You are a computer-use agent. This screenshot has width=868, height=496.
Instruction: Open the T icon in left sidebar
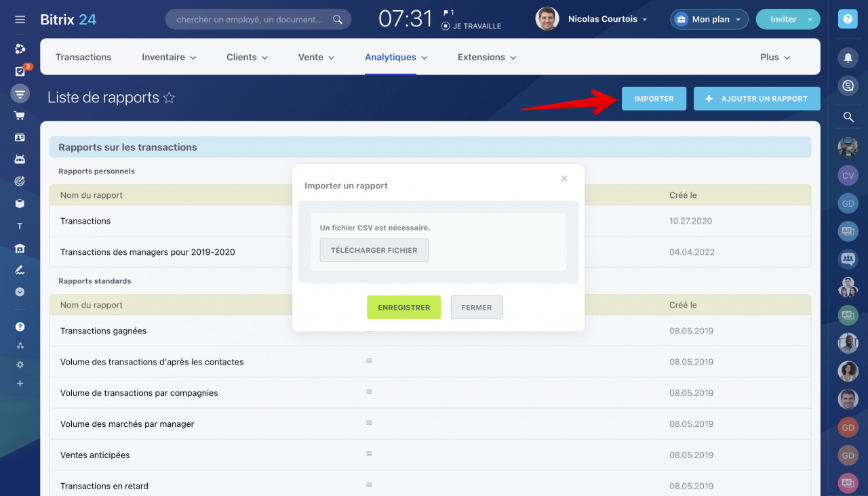click(20, 226)
